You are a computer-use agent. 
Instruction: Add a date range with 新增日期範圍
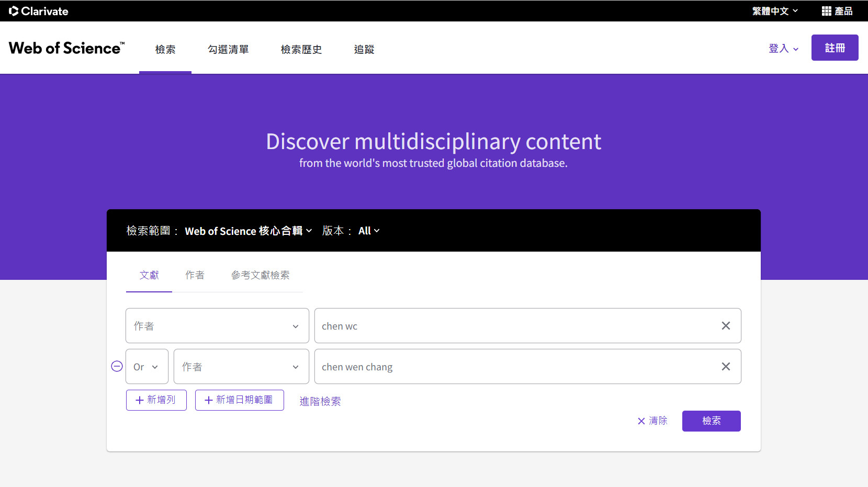point(240,400)
